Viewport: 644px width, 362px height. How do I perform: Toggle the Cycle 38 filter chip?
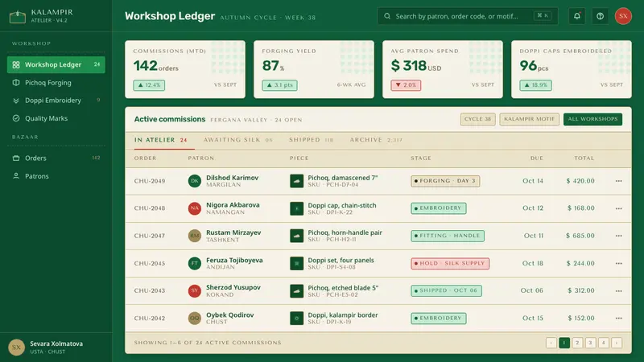pyautogui.click(x=477, y=119)
